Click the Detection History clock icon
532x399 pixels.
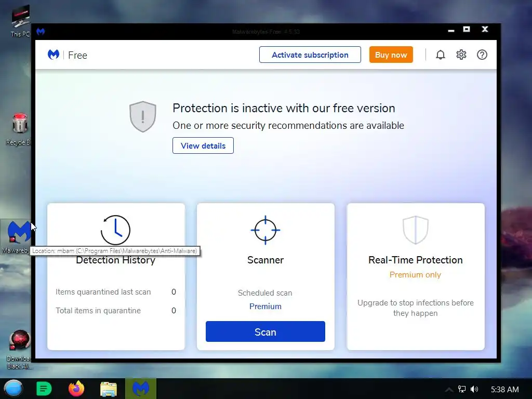click(x=115, y=230)
